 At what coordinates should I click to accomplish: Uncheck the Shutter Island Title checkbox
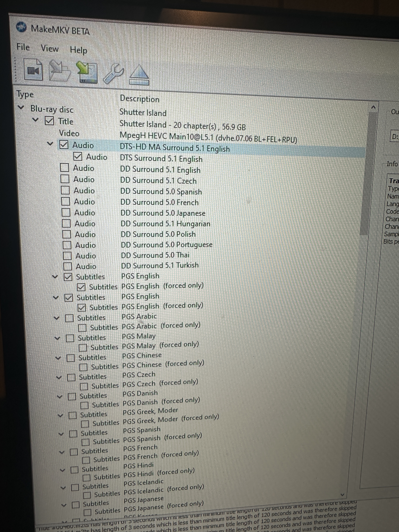(49, 121)
